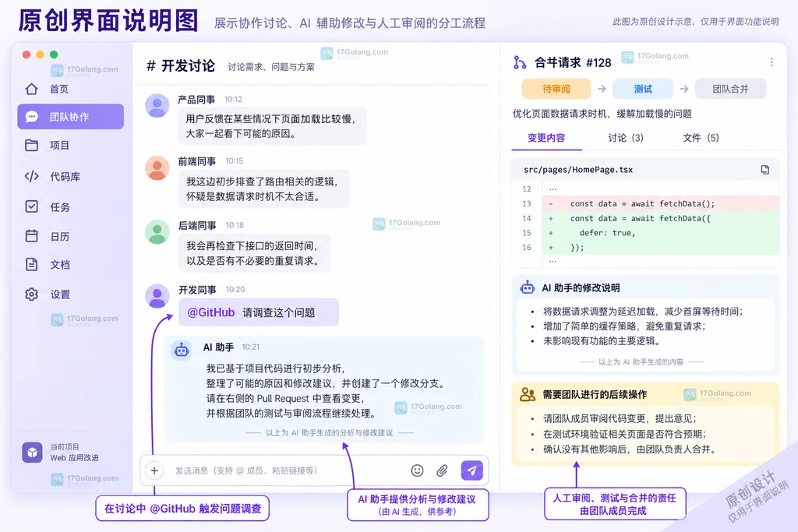The image size is (798, 532).
Task: Open the 设置 gear icon
Action: point(31,294)
